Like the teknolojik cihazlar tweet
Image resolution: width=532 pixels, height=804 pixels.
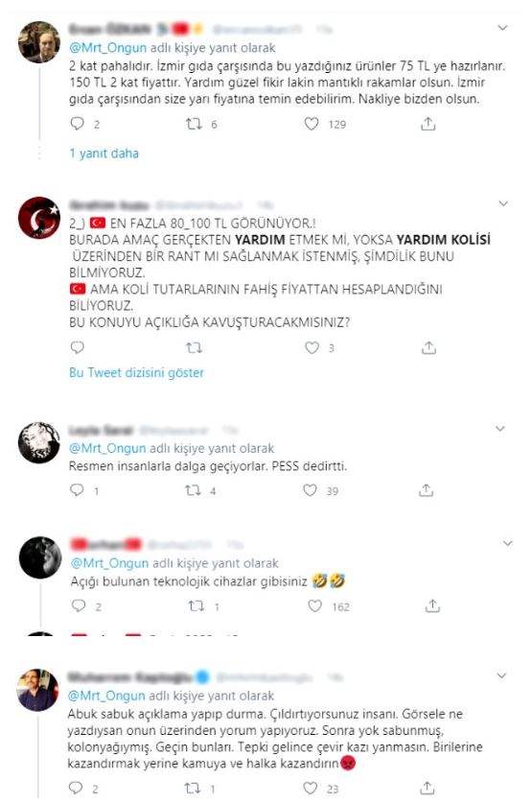click(314, 606)
